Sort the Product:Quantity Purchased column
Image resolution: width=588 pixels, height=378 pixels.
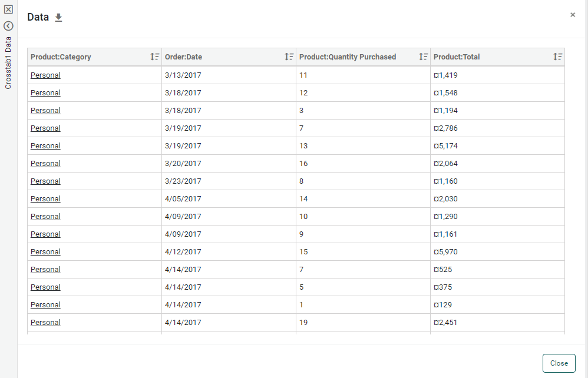(423, 57)
